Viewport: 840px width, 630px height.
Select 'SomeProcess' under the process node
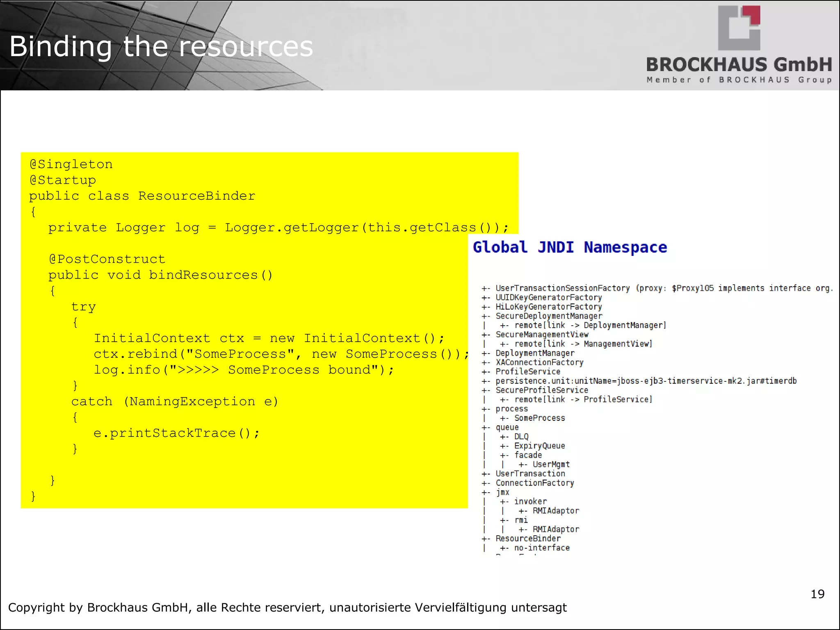tap(539, 418)
